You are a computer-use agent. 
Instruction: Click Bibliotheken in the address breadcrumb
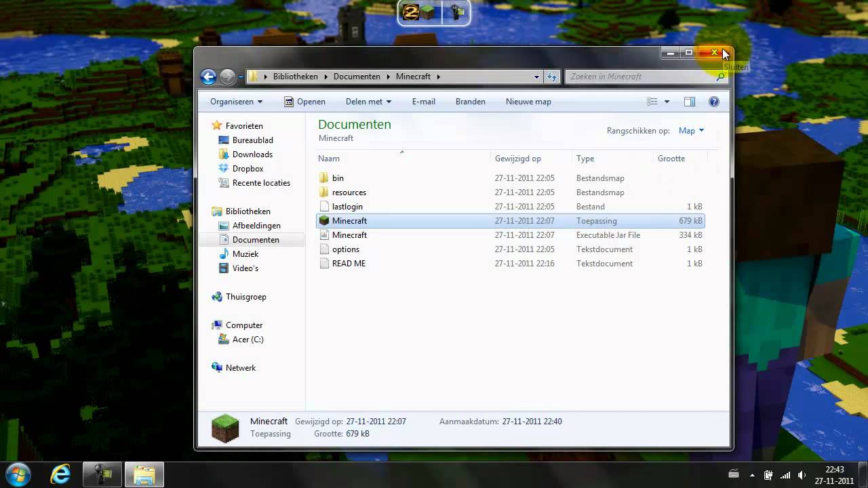tap(295, 77)
